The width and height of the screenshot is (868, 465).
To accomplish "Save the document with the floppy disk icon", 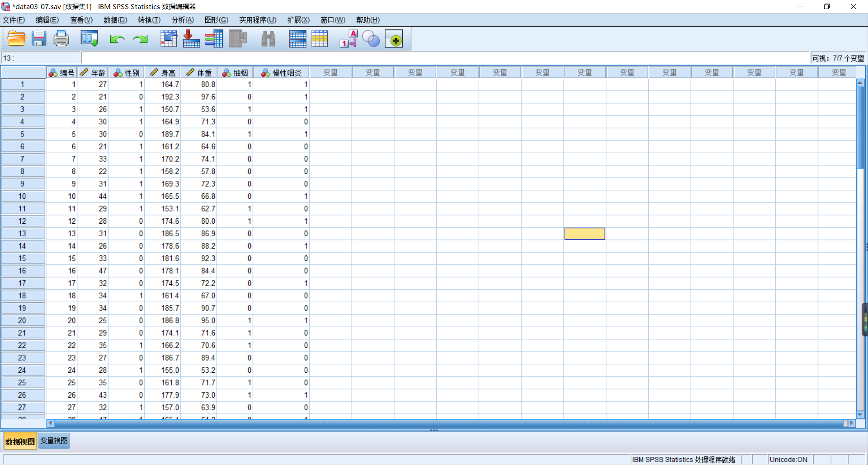I will [x=39, y=39].
